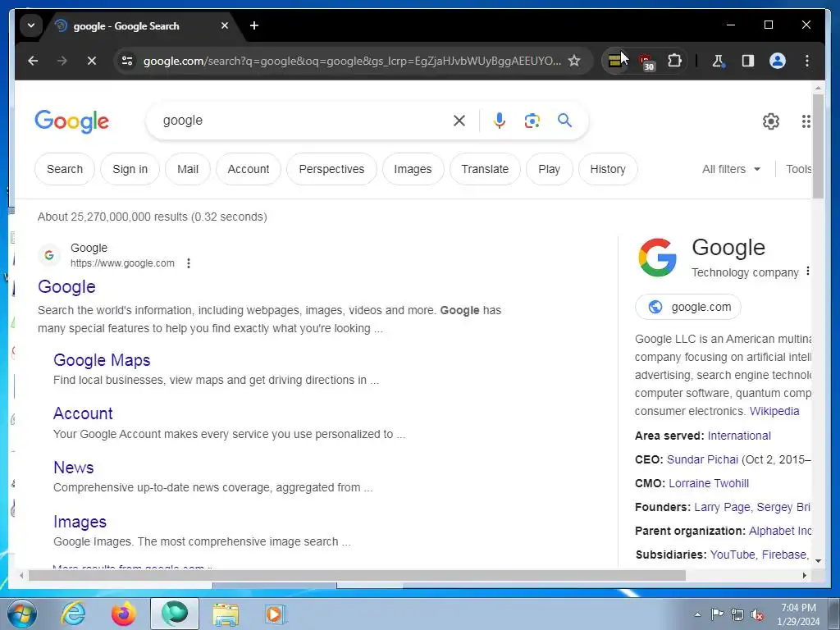Open the Google Maps sitelink
This screenshot has height=630, width=840.
coord(102,360)
